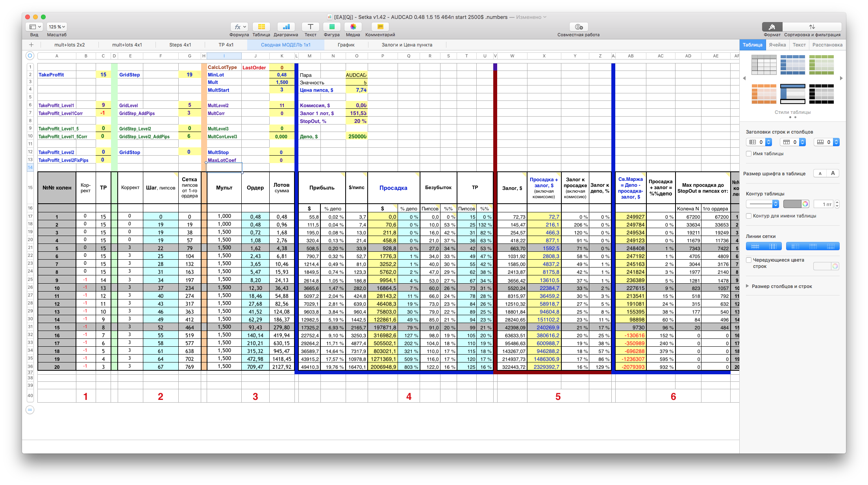Screen dimensions: 868x485
Task: Select column I header
Action: [x=224, y=56]
